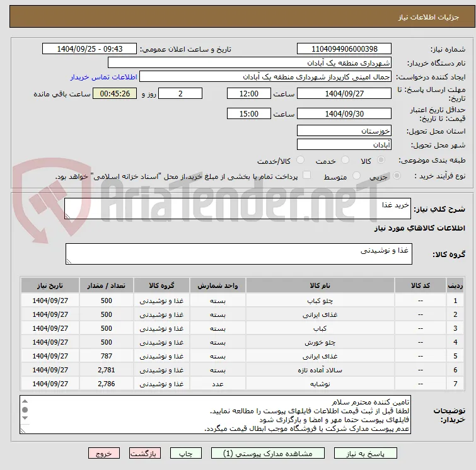
Task: Click the ایجاد کننده درخواست field
Action: click(265, 77)
